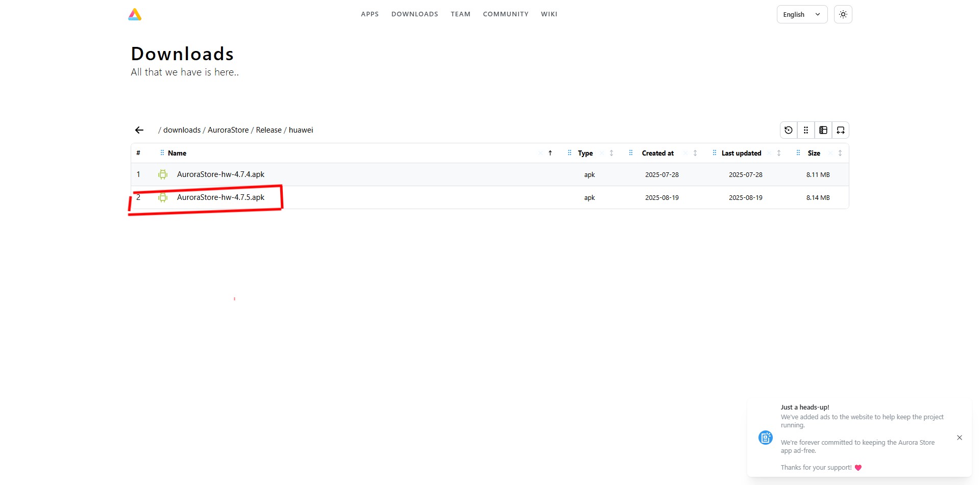Click the reset/history icon above table
Viewport: 980px width, 485px height.
tap(789, 130)
